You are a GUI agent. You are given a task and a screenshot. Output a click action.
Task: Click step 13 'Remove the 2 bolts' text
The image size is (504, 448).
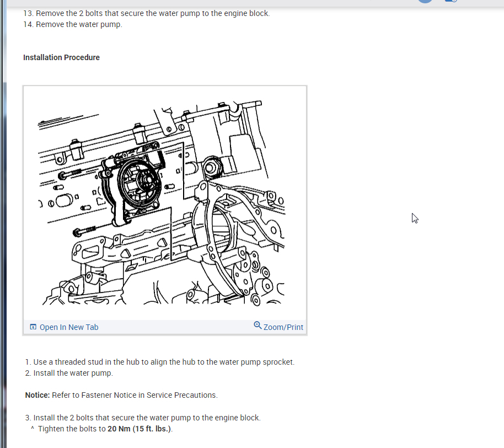[x=147, y=13]
